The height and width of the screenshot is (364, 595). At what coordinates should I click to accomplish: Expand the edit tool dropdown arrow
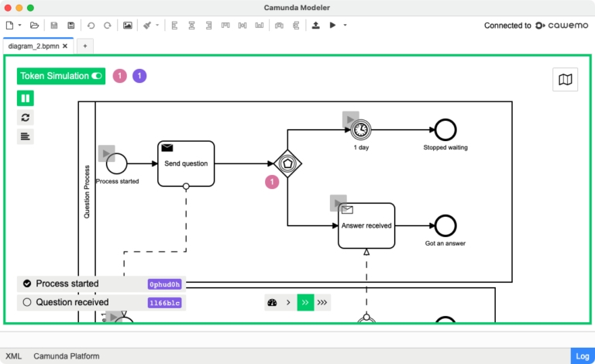[157, 26]
